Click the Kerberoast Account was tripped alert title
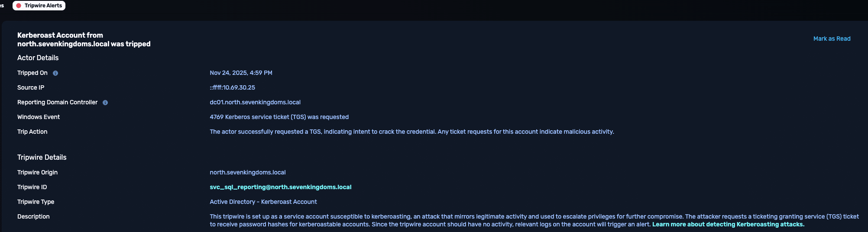868x232 pixels. [84, 39]
